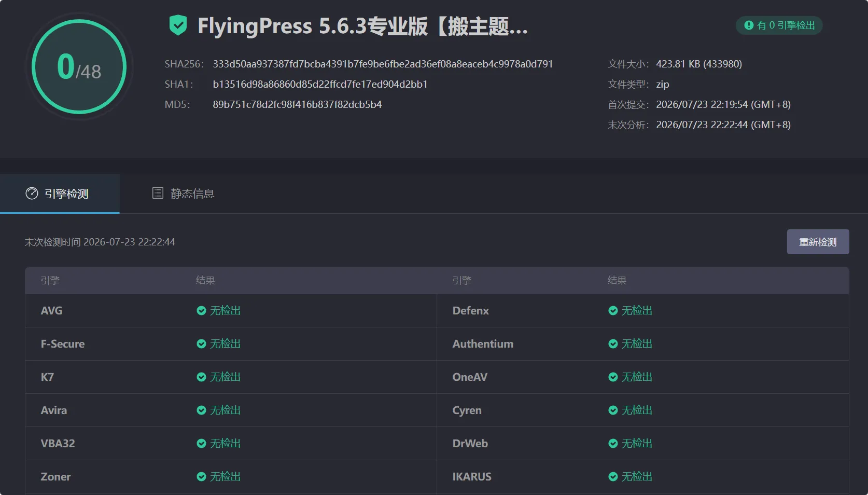
Task: Click the left 结果 column header
Action: 205,281
